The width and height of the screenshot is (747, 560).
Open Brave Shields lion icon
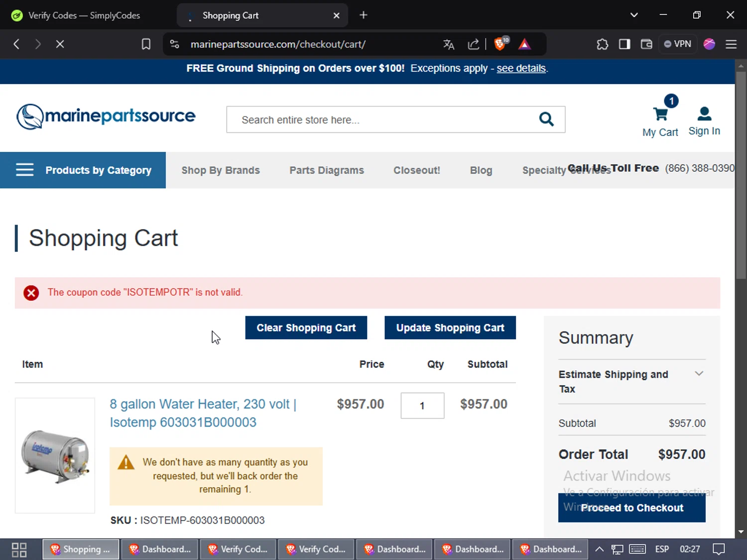(x=500, y=44)
